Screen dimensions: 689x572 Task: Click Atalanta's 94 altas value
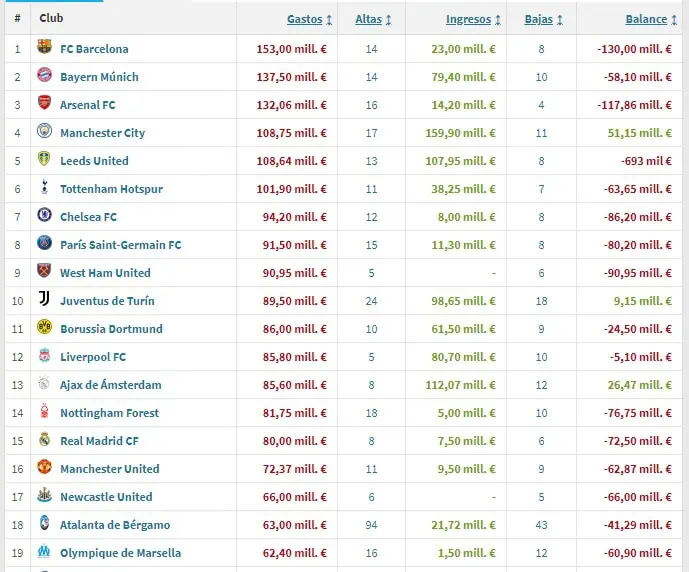tap(371, 525)
